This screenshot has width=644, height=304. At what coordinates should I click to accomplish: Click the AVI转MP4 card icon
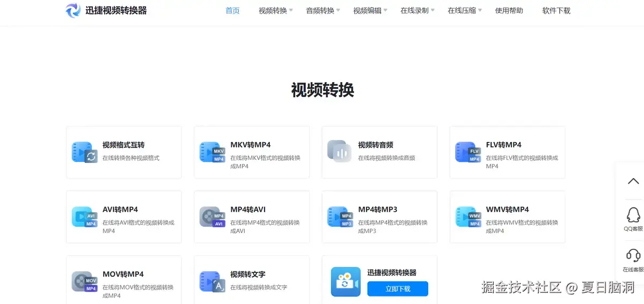[85, 217]
